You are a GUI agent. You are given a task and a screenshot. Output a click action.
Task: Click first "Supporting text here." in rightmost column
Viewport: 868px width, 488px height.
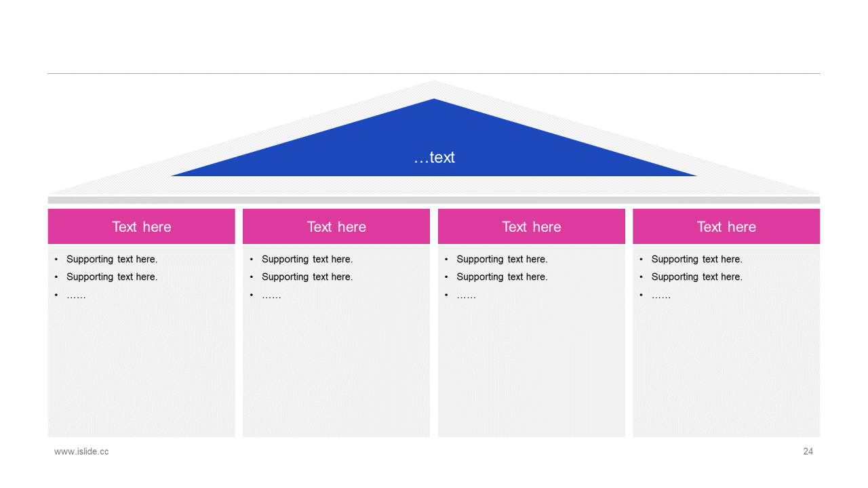click(697, 259)
